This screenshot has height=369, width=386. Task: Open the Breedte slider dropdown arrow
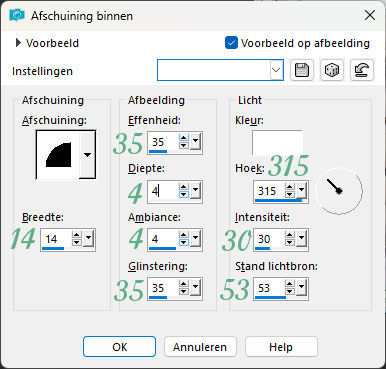[89, 239]
